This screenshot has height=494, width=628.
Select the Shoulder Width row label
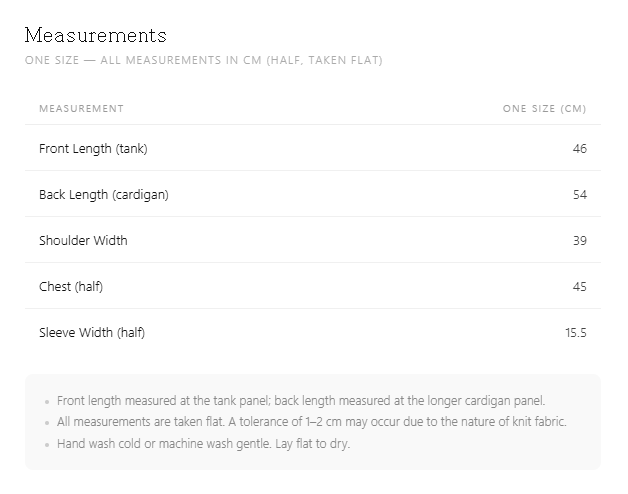(83, 240)
